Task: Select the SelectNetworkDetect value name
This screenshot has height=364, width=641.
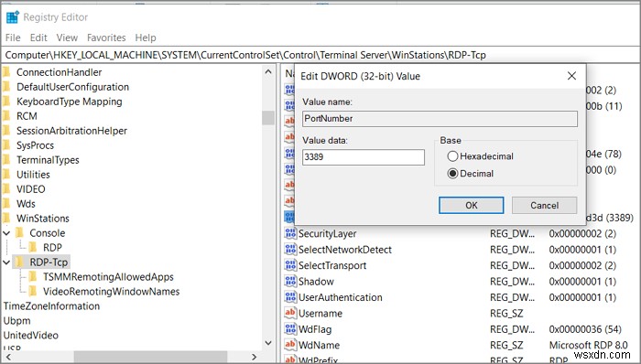Action: point(345,250)
